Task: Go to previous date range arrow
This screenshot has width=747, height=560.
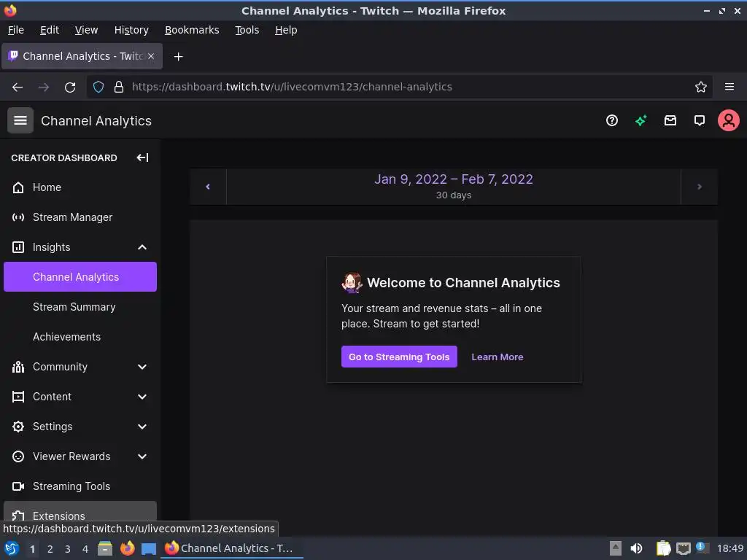Action: click(208, 187)
